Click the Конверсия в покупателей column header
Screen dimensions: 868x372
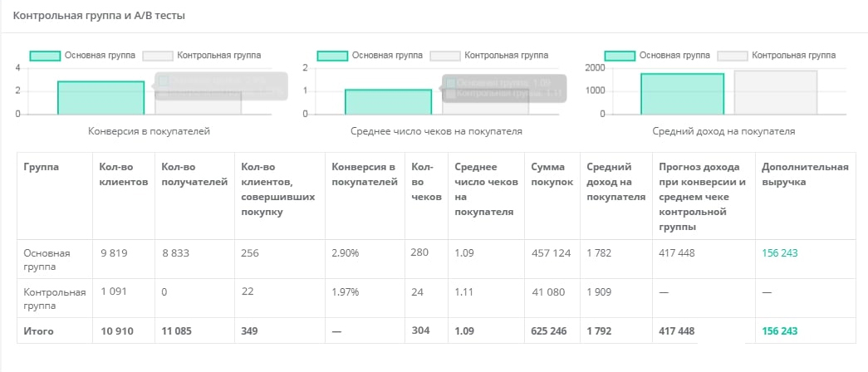tap(364, 174)
